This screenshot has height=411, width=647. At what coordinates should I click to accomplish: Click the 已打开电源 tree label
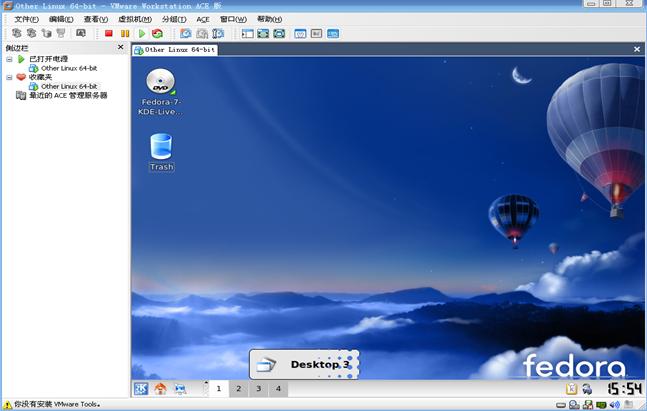(x=49, y=59)
